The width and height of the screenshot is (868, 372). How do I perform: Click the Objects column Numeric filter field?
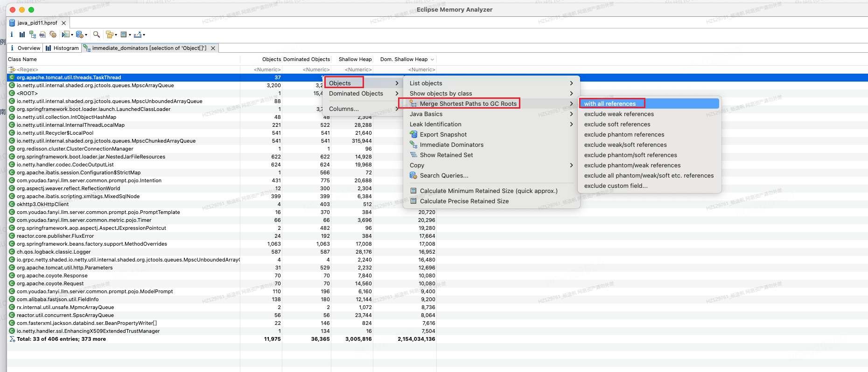click(261, 69)
